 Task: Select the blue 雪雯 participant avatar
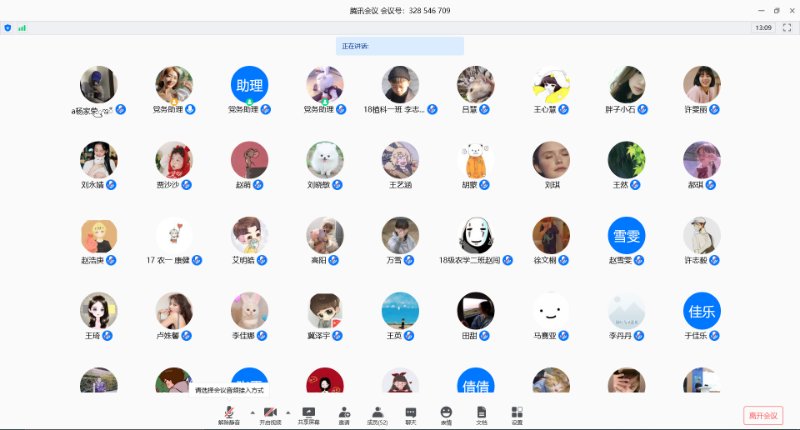point(626,235)
